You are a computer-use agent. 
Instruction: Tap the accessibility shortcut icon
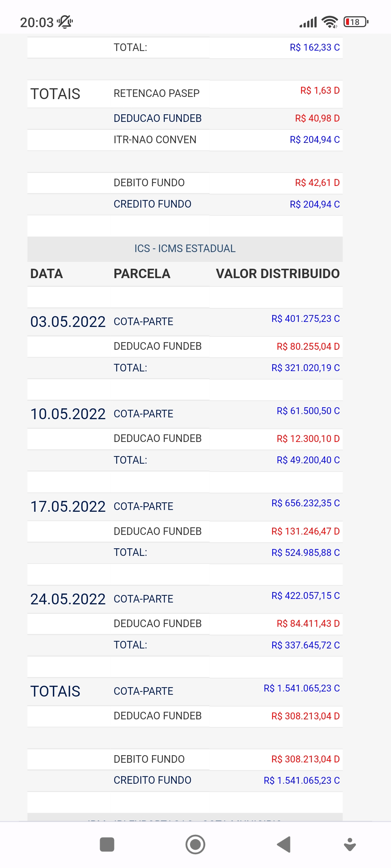click(350, 844)
